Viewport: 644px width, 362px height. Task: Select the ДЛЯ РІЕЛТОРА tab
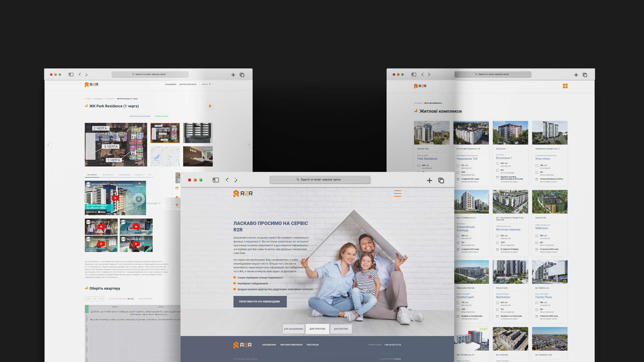[x=341, y=329]
